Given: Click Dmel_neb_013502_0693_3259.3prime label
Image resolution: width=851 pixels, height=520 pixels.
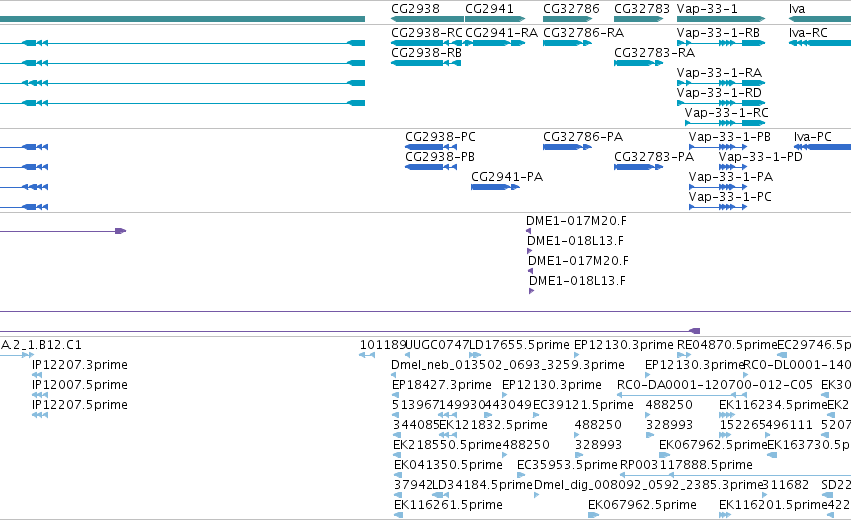Looking at the screenshot, I should (507, 365).
